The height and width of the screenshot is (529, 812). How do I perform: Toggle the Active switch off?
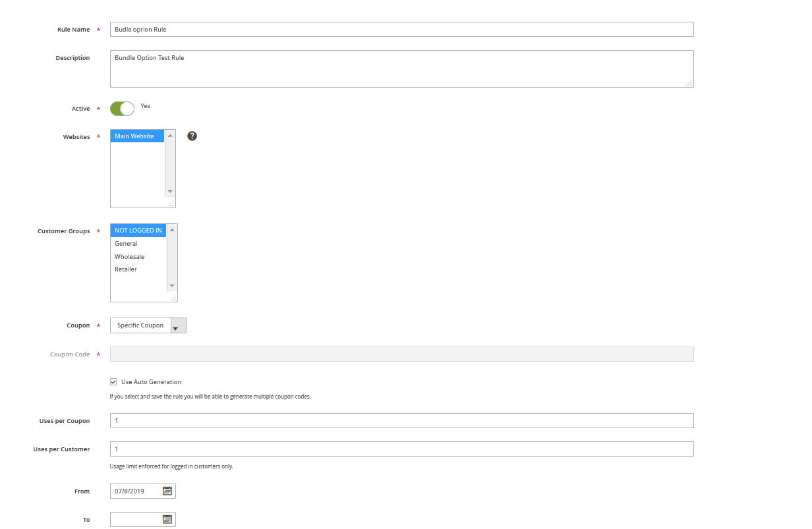point(122,109)
